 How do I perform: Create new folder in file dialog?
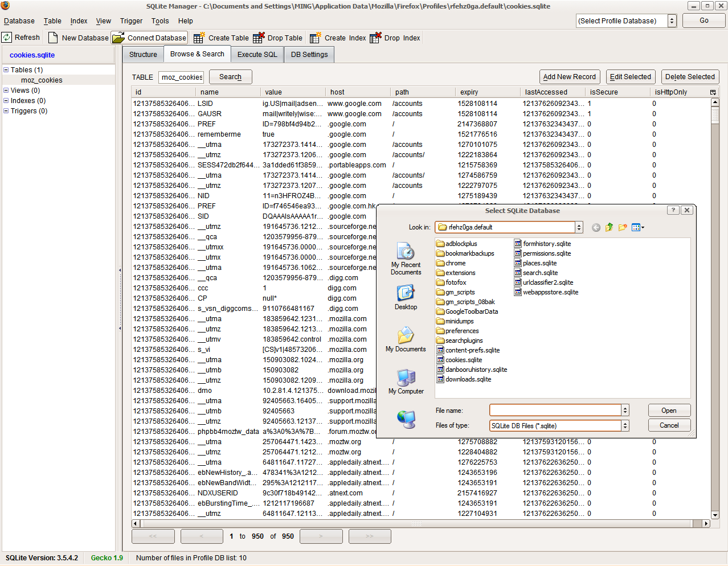pos(623,227)
